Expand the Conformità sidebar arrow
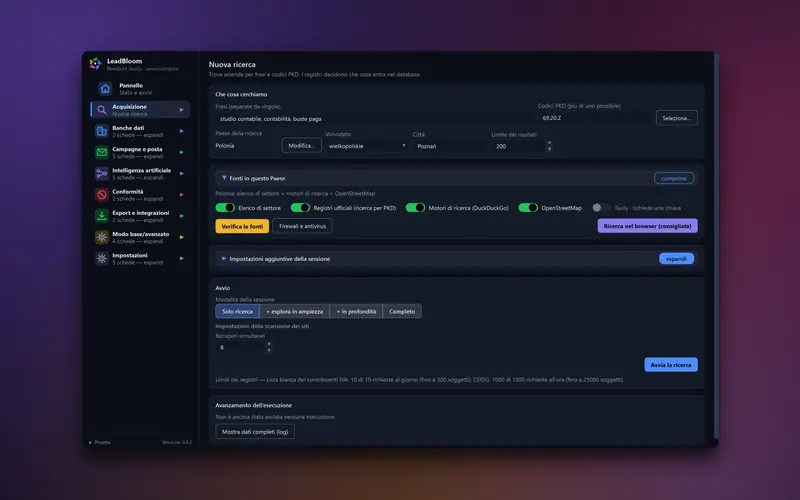The height and width of the screenshot is (500, 800). tap(182, 194)
